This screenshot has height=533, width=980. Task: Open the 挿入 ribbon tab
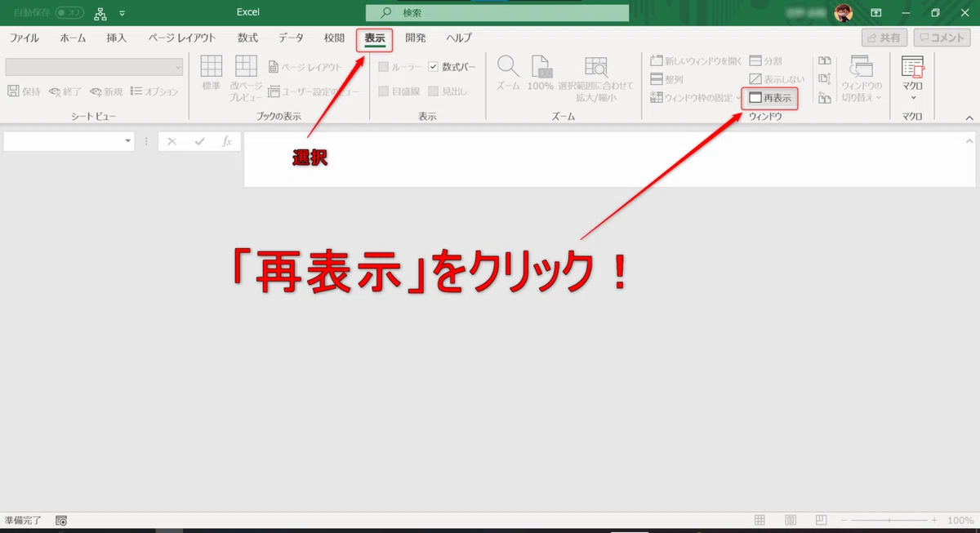pos(117,38)
